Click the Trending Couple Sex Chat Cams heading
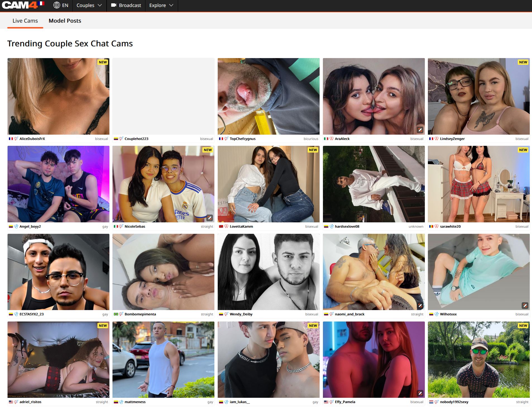This screenshot has width=532, height=407. point(70,44)
